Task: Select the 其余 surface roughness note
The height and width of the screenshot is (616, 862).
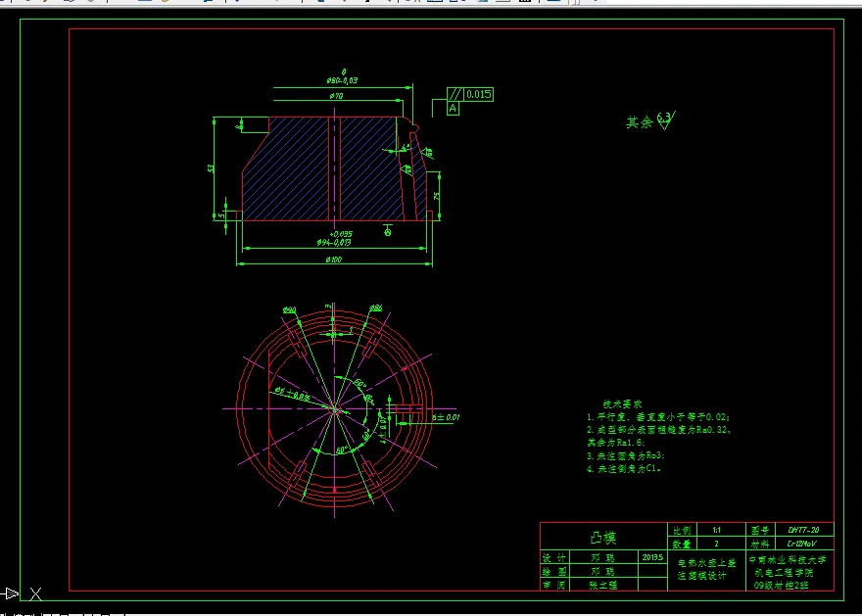Action: (650, 121)
